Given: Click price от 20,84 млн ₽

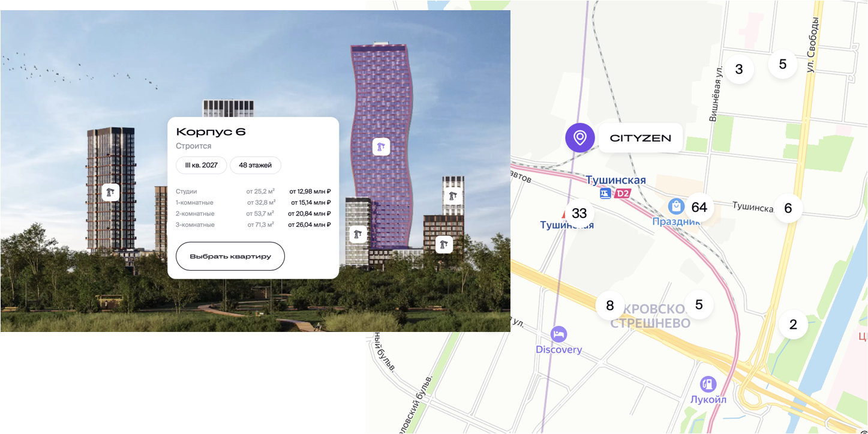Looking at the screenshot, I should pos(310,214).
